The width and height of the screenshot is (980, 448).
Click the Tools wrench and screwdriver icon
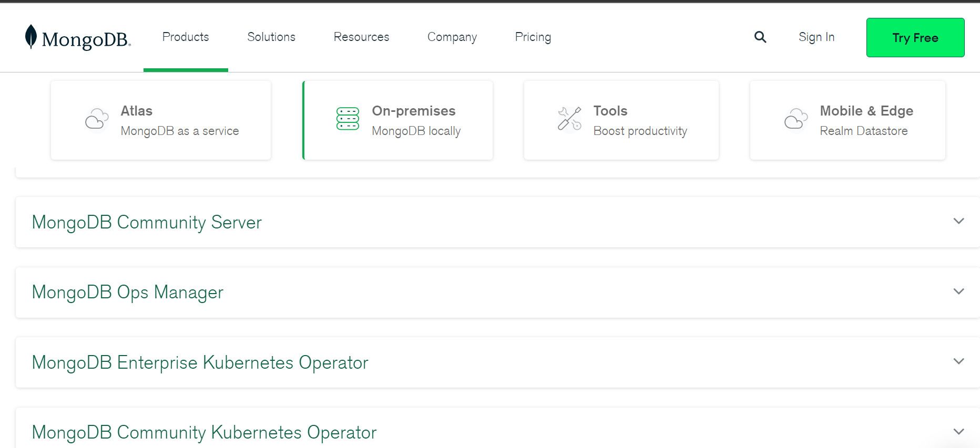pos(569,119)
